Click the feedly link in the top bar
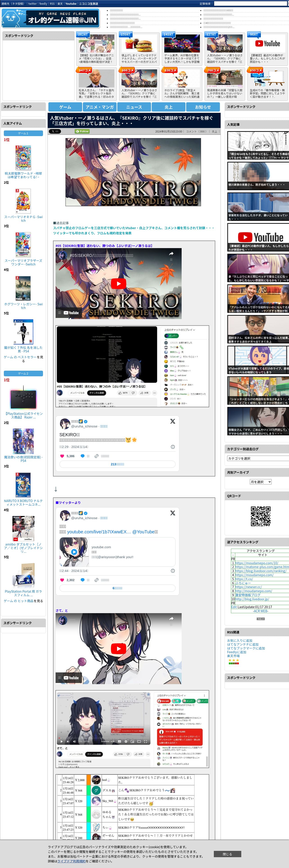 click(x=43, y=4)
